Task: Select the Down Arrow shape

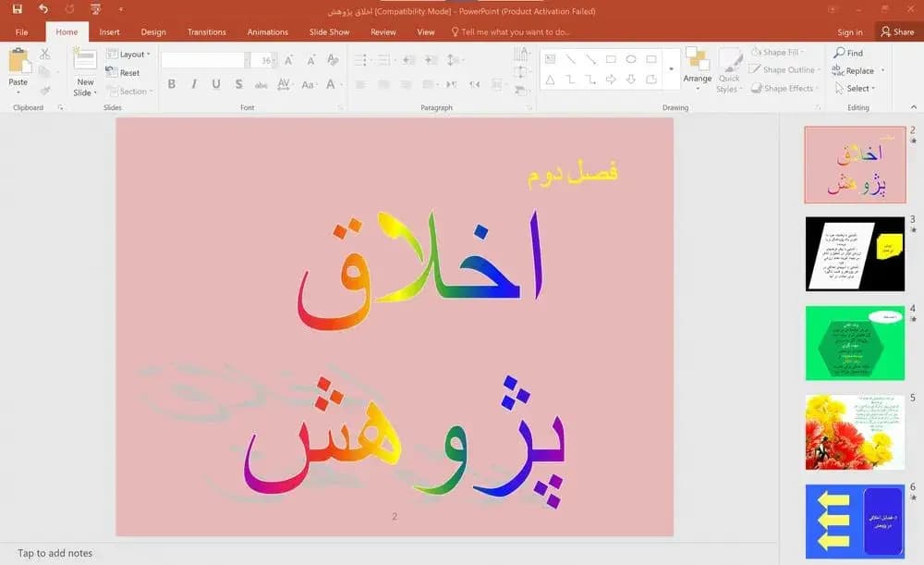Action: (631, 80)
